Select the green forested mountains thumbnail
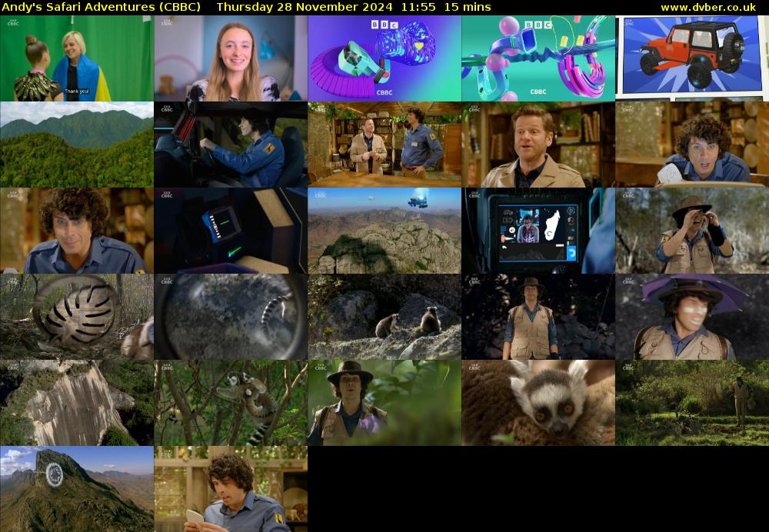The height and width of the screenshot is (532, 769). click(x=76, y=145)
